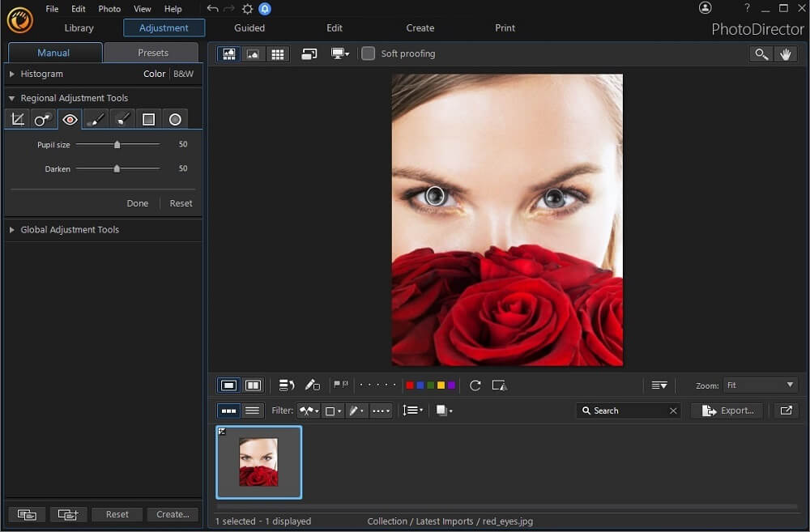Click the Export button
The height and width of the screenshot is (532, 810).
tap(727, 411)
